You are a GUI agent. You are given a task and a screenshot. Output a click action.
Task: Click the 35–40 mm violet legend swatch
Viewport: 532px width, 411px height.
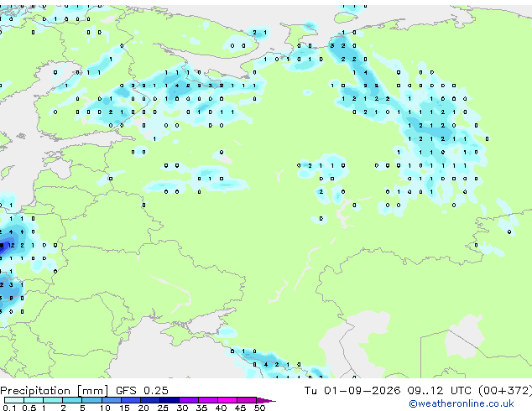tap(207, 400)
